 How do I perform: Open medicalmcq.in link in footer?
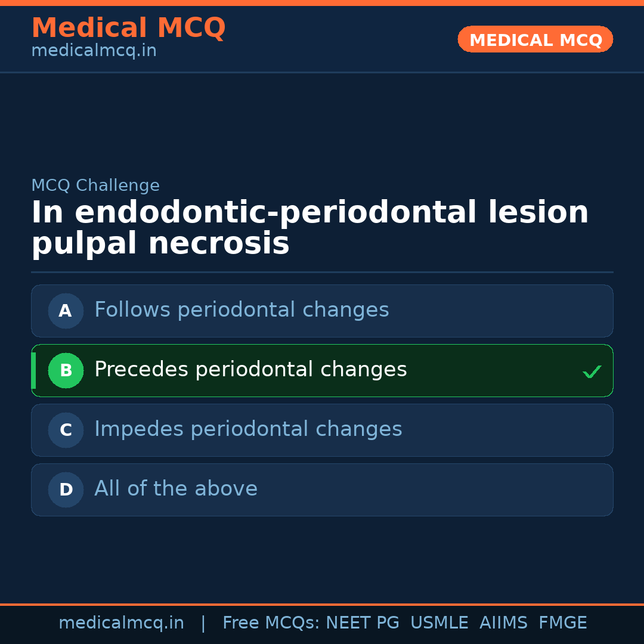[x=121, y=623]
